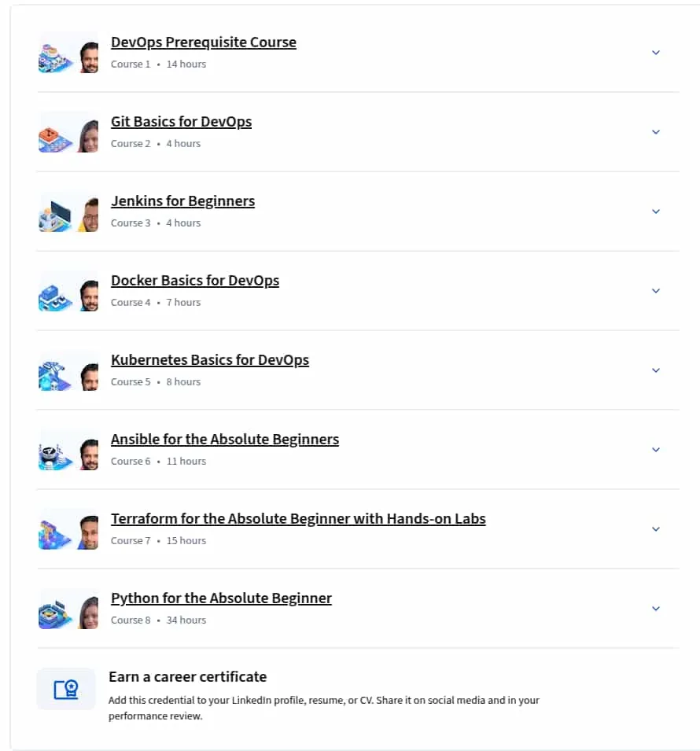Open the Jenkins for Beginners link
Image resolution: width=700 pixels, height=751 pixels.
(x=182, y=201)
